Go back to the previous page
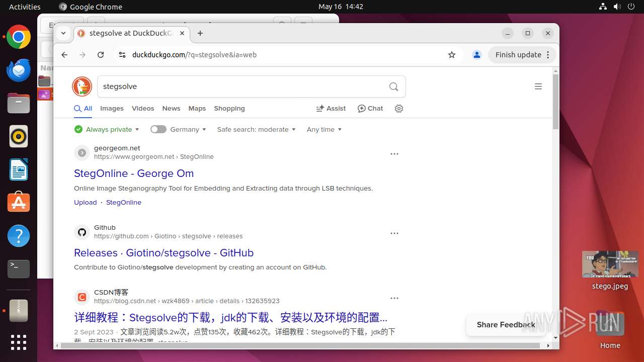This screenshot has height=362, width=644. click(64, 55)
